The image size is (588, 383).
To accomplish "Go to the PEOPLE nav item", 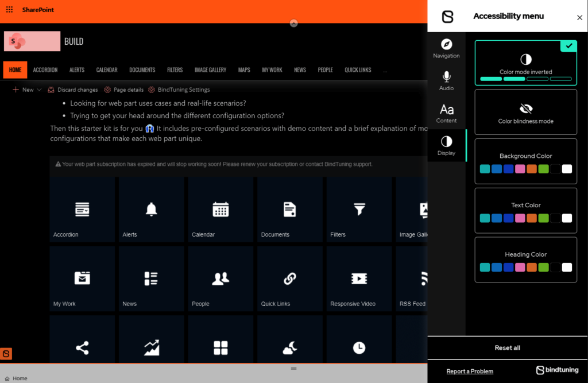I will (326, 70).
